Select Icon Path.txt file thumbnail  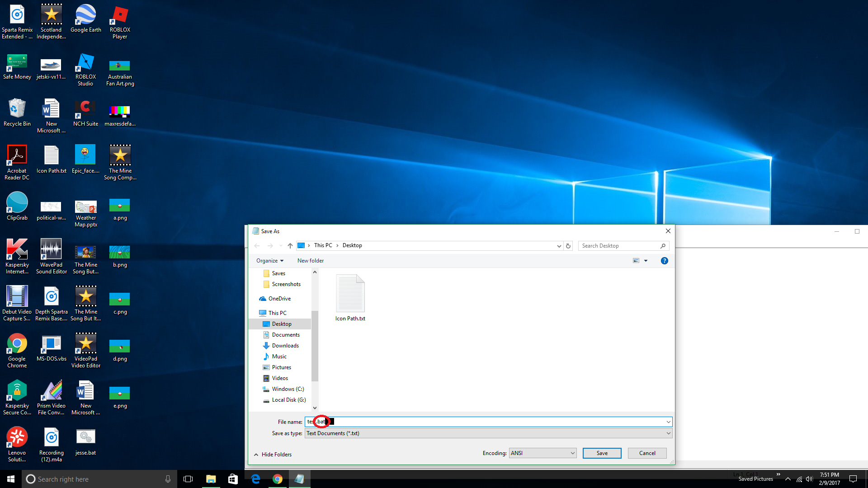[x=350, y=298]
